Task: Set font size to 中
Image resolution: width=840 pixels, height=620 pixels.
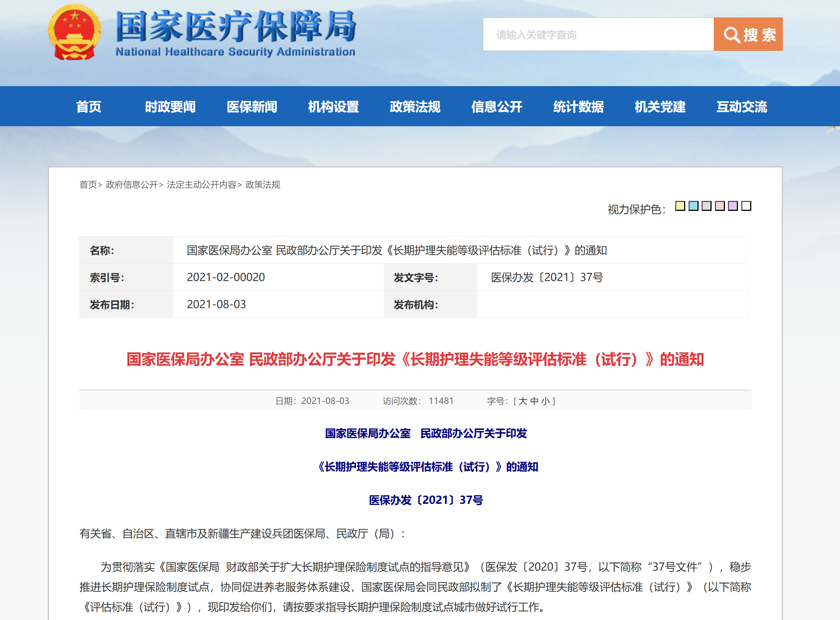Action: pos(534,401)
